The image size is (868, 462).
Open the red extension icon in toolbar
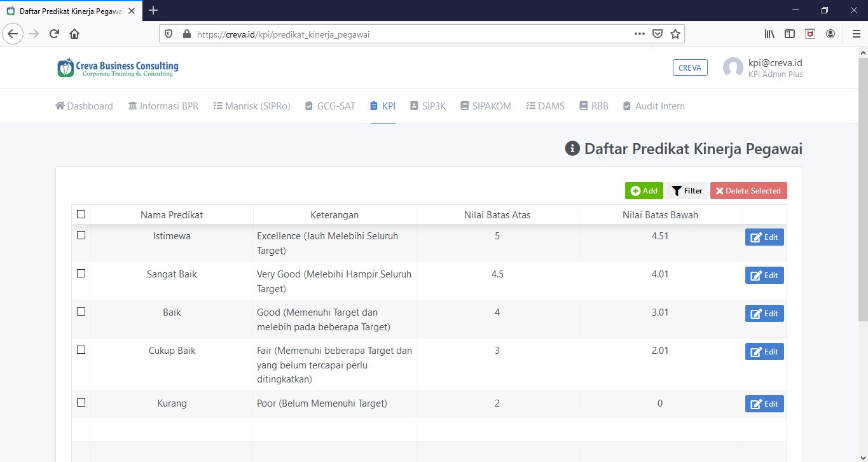pos(810,34)
